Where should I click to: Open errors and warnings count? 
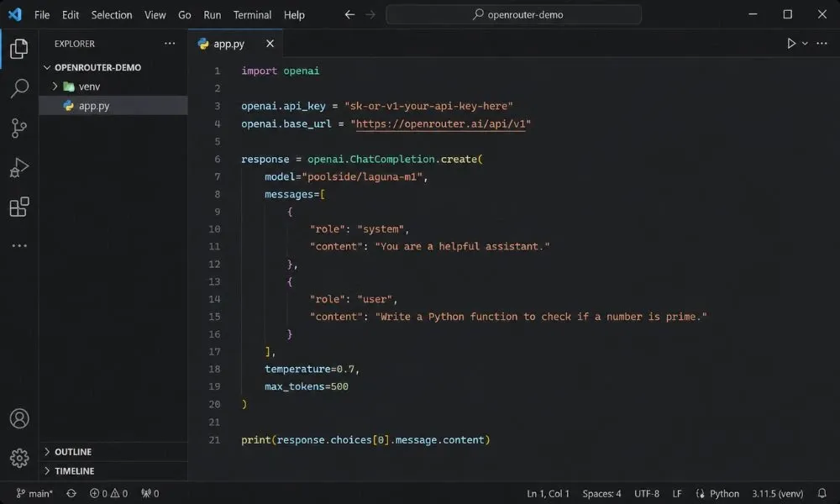click(108, 493)
